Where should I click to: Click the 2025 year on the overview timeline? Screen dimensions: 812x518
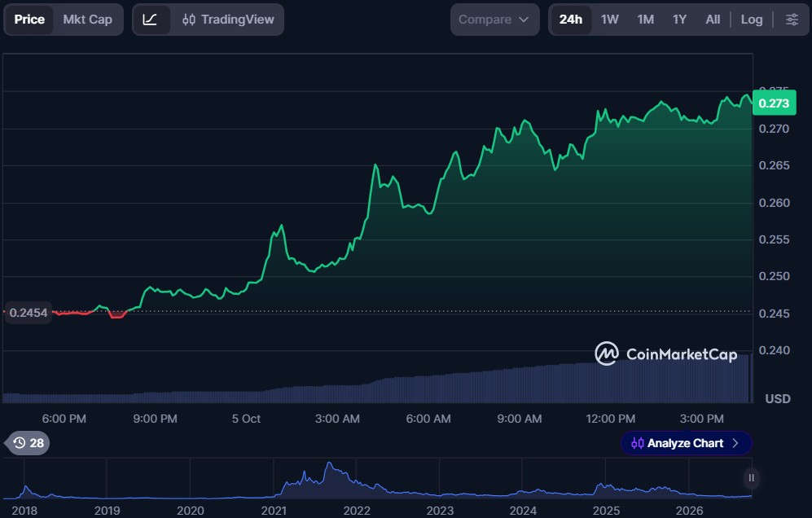pyautogui.click(x=606, y=511)
